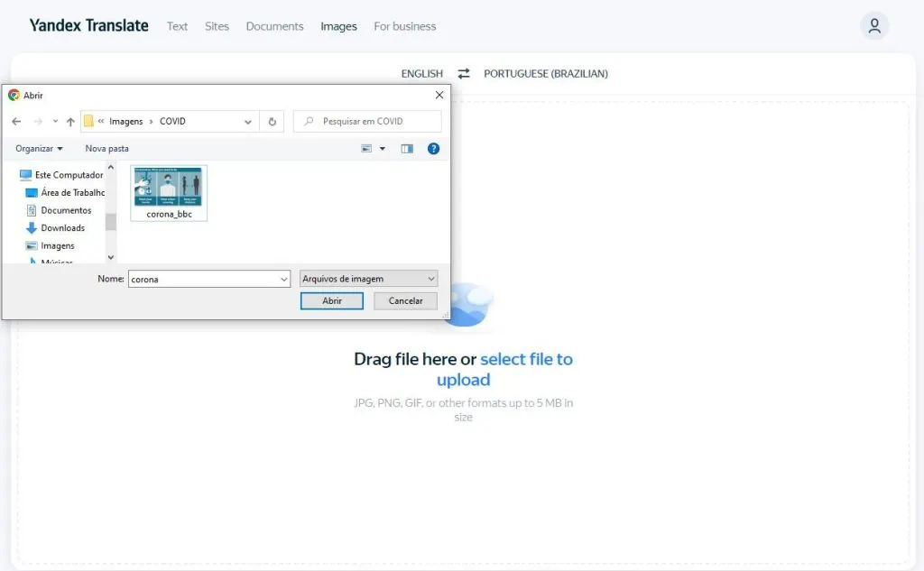924x571 pixels.
Task: Switch to the Documents tab
Action: (274, 26)
